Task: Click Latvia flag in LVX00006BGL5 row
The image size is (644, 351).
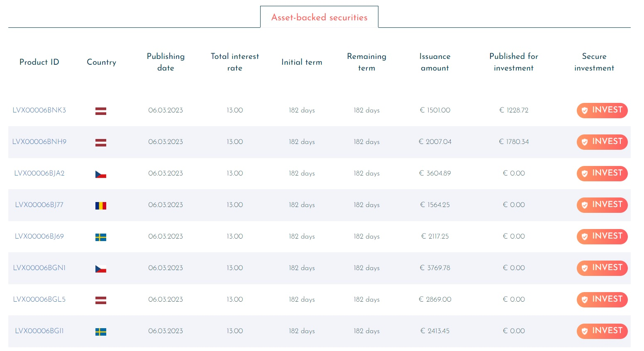Action: click(101, 300)
